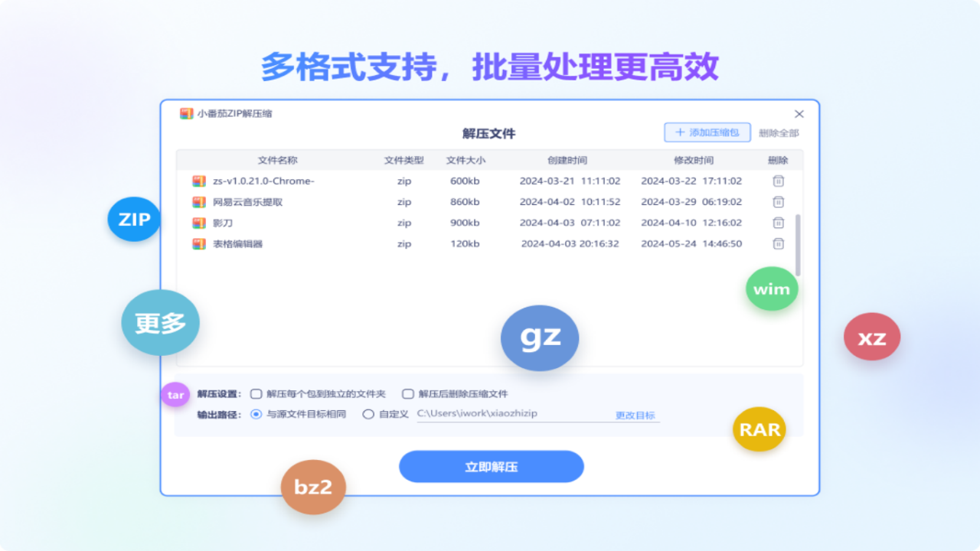980x551 pixels.
Task: Click the 小番茄ZIP app logo icon
Action: pos(186,112)
